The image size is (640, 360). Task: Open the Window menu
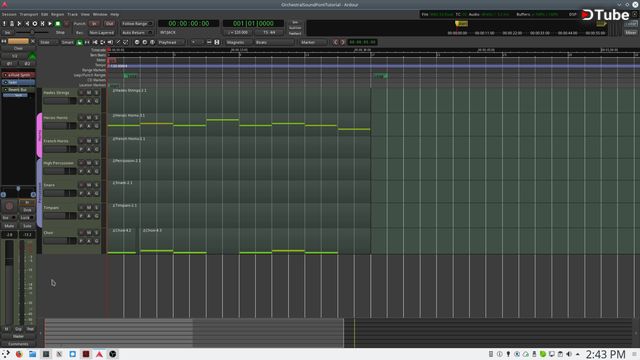click(x=100, y=14)
